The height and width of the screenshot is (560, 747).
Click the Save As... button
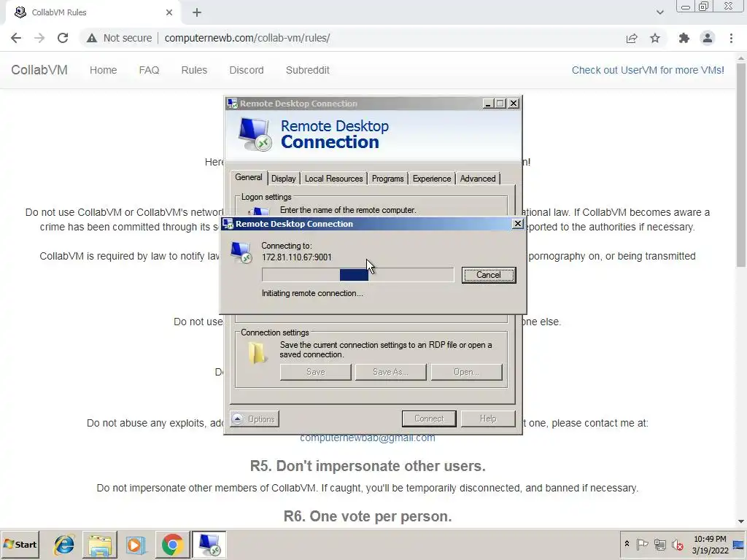(x=390, y=372)
